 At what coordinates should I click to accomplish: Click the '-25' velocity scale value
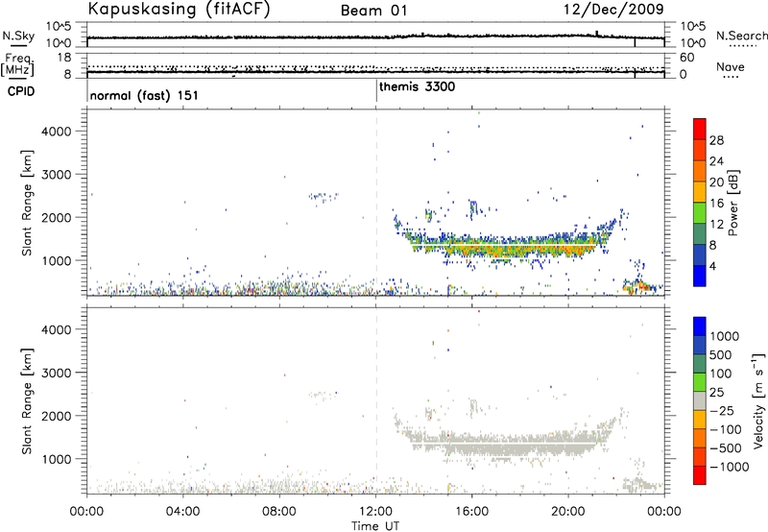pos(722,411)
